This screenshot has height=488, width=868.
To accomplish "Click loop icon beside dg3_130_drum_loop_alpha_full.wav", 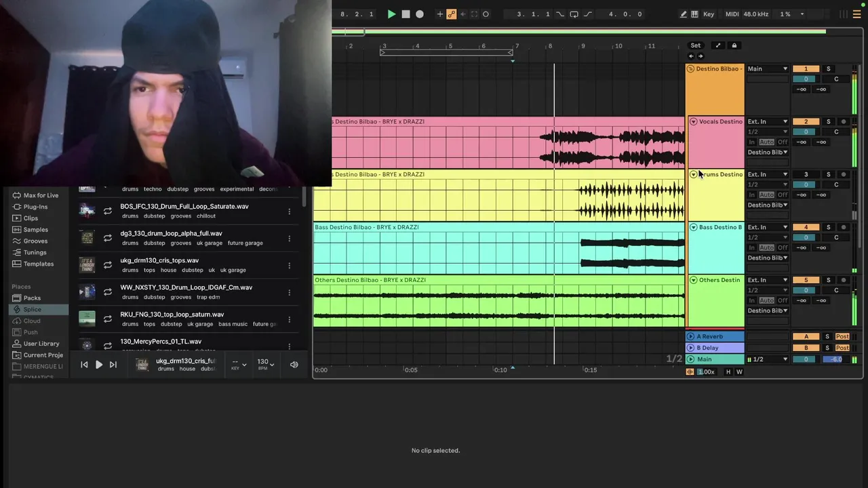I will pos(107,238).
